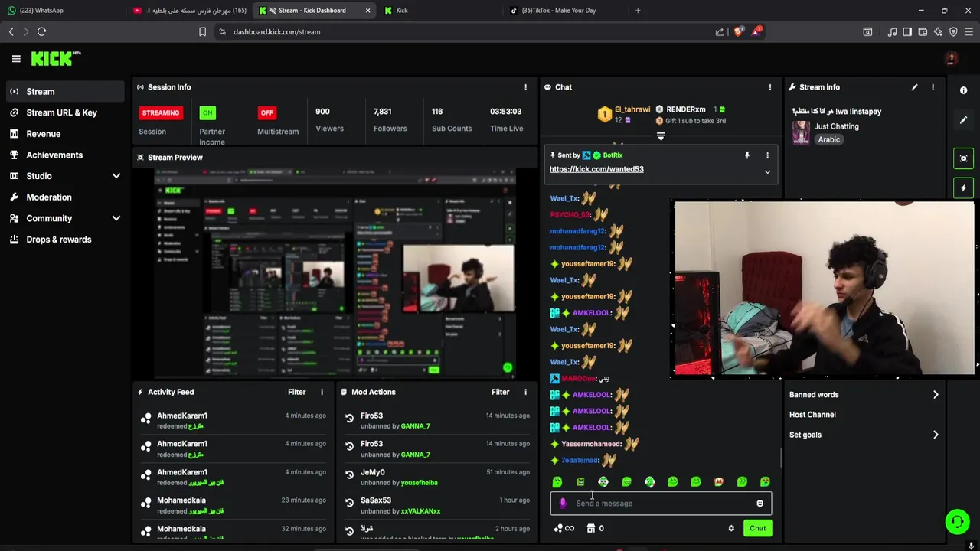Open the Set goals arrow
Image resolution: width=980 pixels, height=551 pixels.
point(936,435)
